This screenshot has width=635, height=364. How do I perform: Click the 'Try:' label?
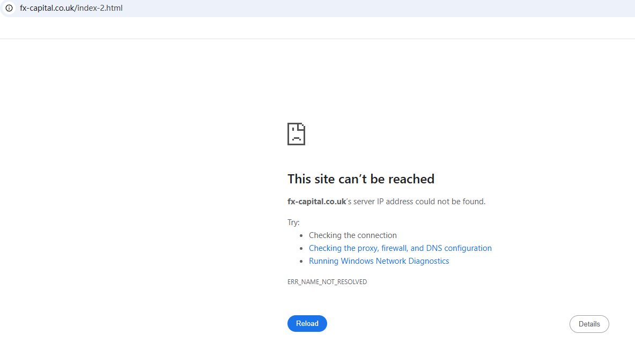tap(293, 222)
